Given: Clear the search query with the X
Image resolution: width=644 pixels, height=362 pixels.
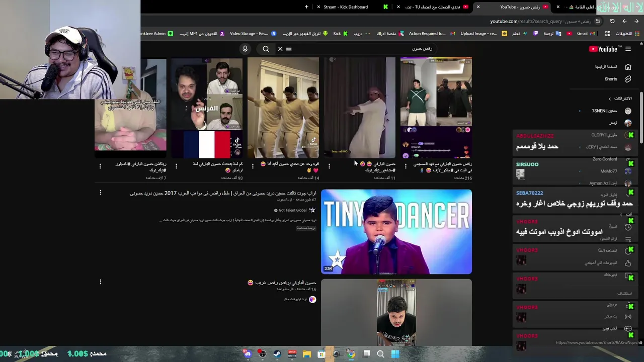Looking at the screenshot, I should 280,49.
